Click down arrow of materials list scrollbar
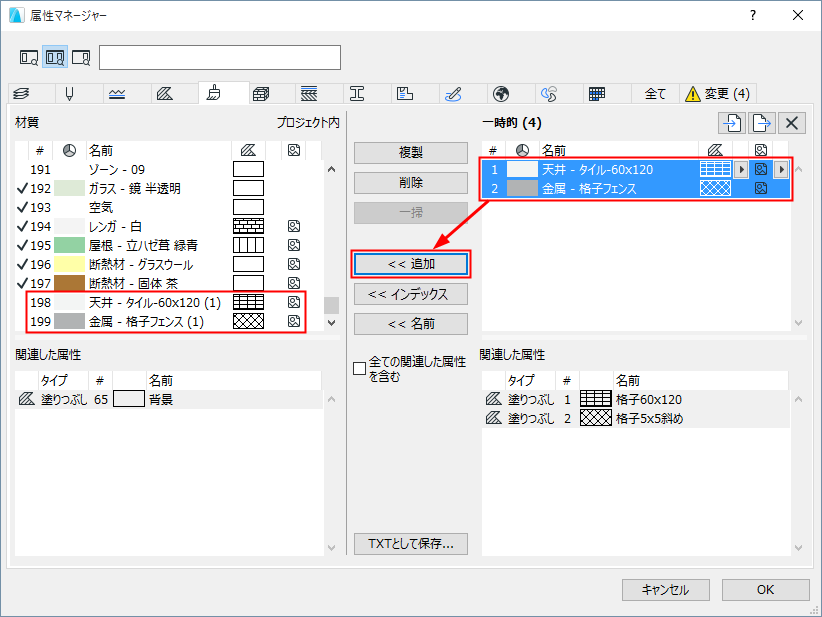The image size is (822, 617). [x=331, y=322]
